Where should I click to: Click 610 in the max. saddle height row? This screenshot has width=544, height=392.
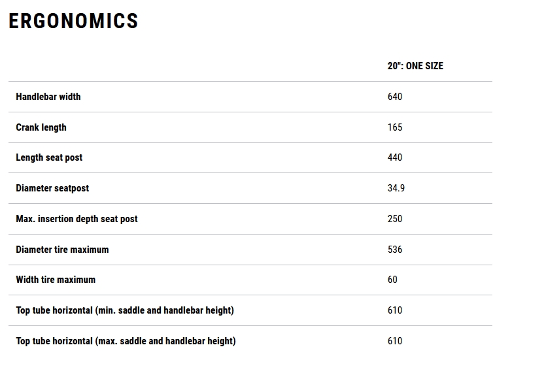pyautogui.click(x=395, y=341)
